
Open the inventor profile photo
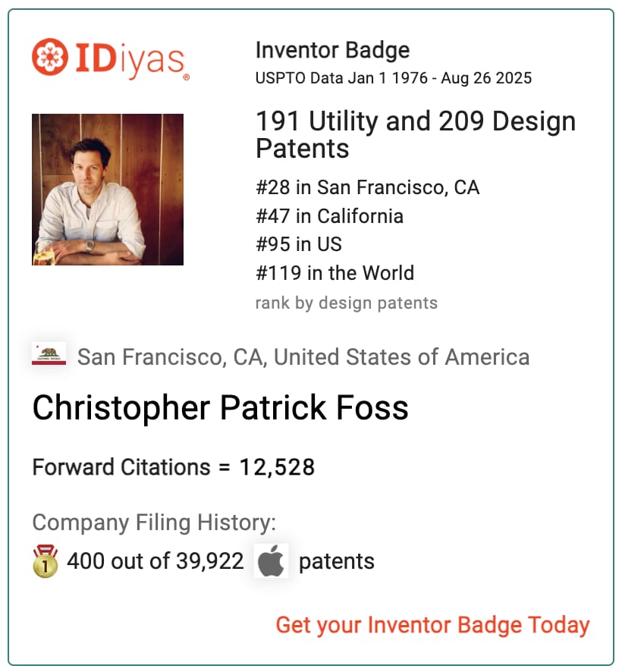point(108,190)
